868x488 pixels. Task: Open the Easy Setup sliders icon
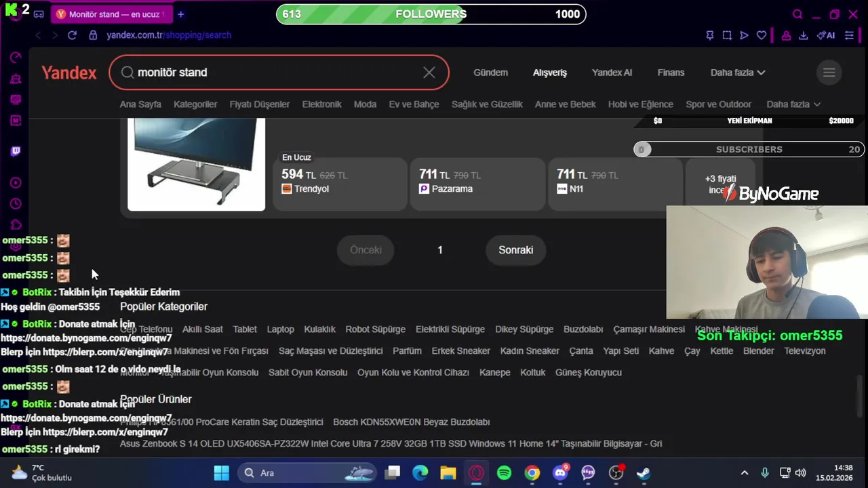click(849, 35)
